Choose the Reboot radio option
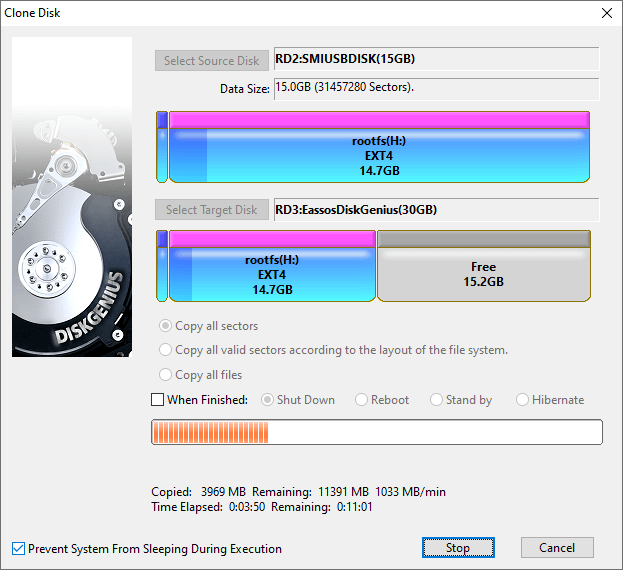The width and height of the screenshot is (623, 570). pyautogui.click(x=362, y=400)
